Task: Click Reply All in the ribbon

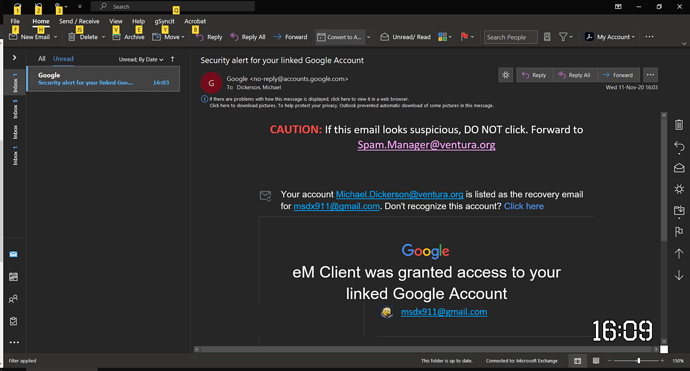Action: coord(248,37)
